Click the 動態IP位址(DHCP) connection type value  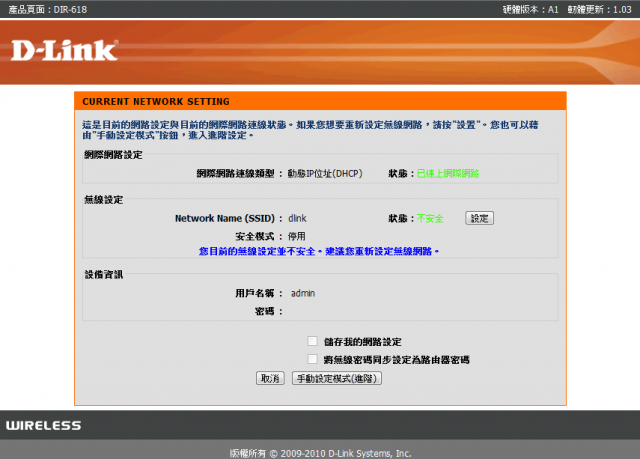coord(325,173)
